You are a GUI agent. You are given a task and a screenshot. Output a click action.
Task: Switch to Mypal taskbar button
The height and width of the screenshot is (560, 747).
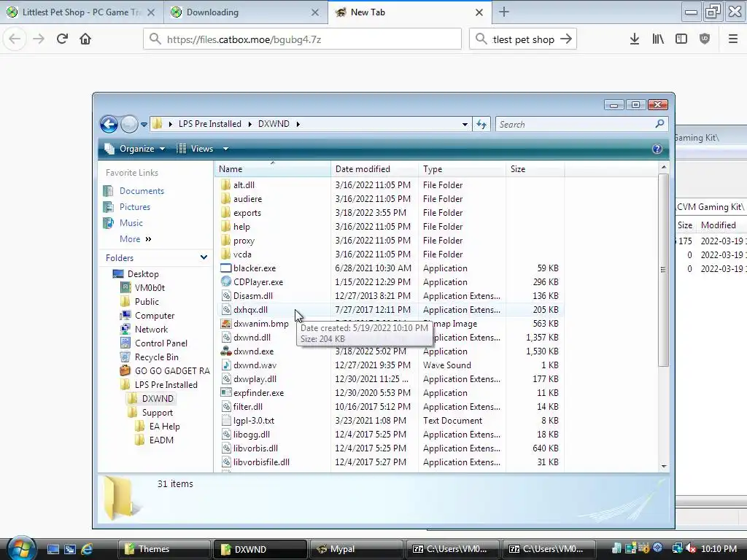(356, 549)
